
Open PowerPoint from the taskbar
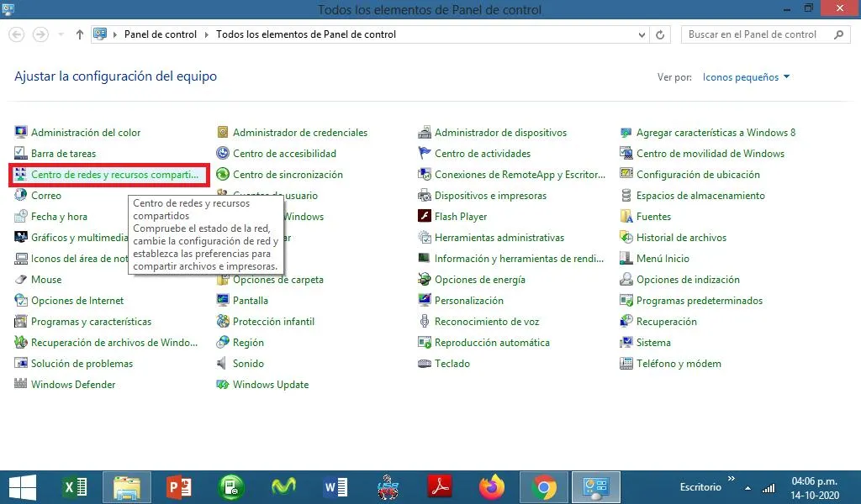(x=179, y=487)
